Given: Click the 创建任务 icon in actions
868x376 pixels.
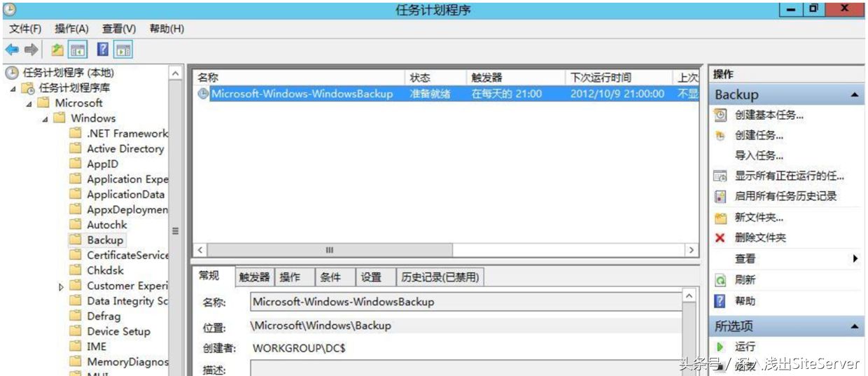Looking at the screenshot, I should click(x=720, y=136).
